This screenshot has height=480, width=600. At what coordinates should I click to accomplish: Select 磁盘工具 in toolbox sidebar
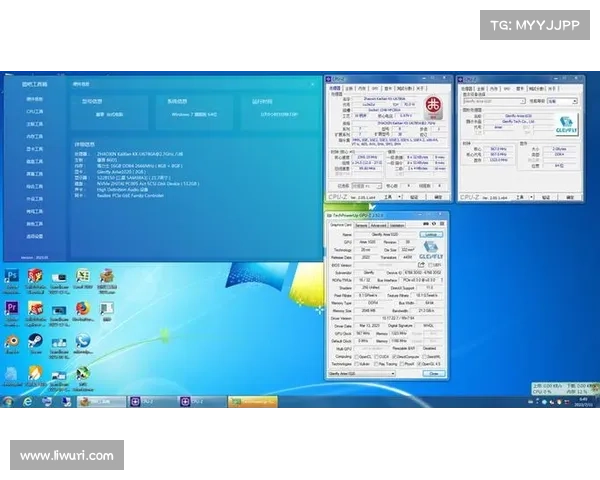click(x=35, y=162)
